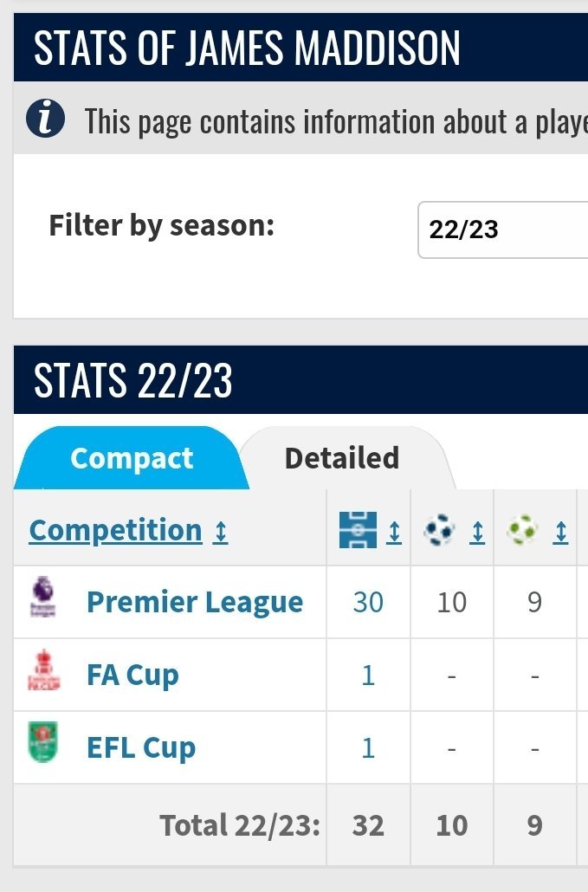Click EFL Cup 1 appearance value

[x=368, y=748]
